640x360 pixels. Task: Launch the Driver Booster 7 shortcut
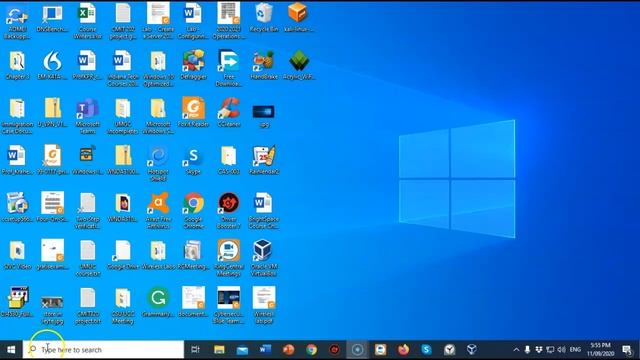(x=229, y=211)
